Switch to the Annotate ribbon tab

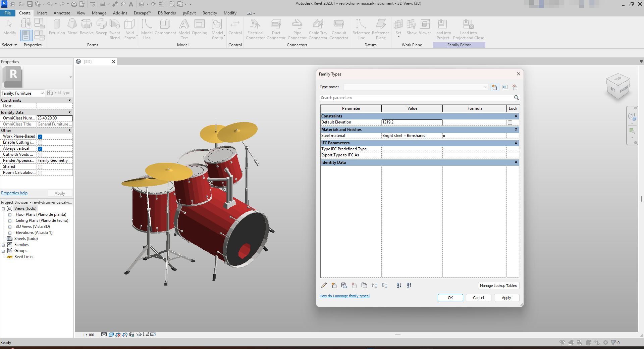(62, 13)
